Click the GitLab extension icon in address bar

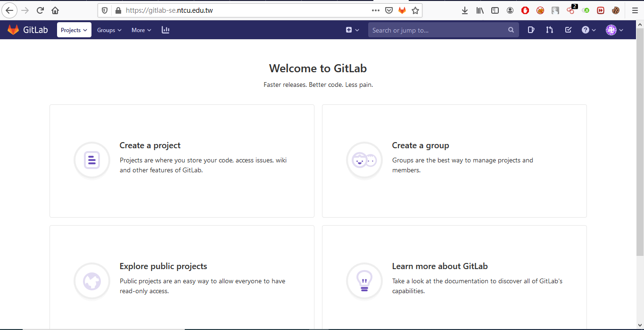402,10
